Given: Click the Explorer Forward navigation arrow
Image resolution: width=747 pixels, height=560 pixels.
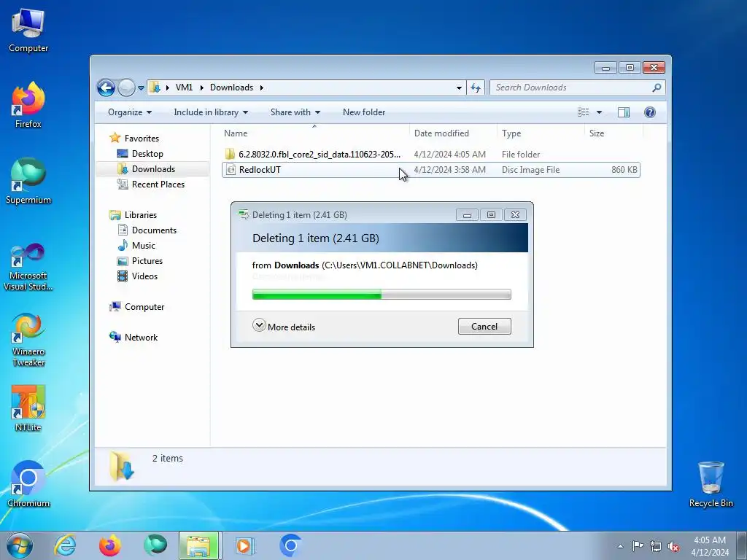Looking at the screenshot, I should pyautogui.click(x=126, y=87).
